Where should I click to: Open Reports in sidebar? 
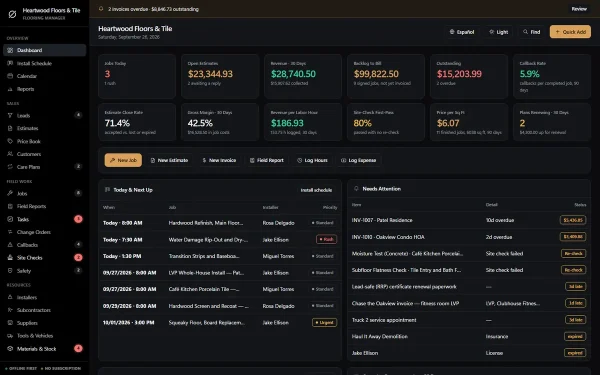coord(44,89)
